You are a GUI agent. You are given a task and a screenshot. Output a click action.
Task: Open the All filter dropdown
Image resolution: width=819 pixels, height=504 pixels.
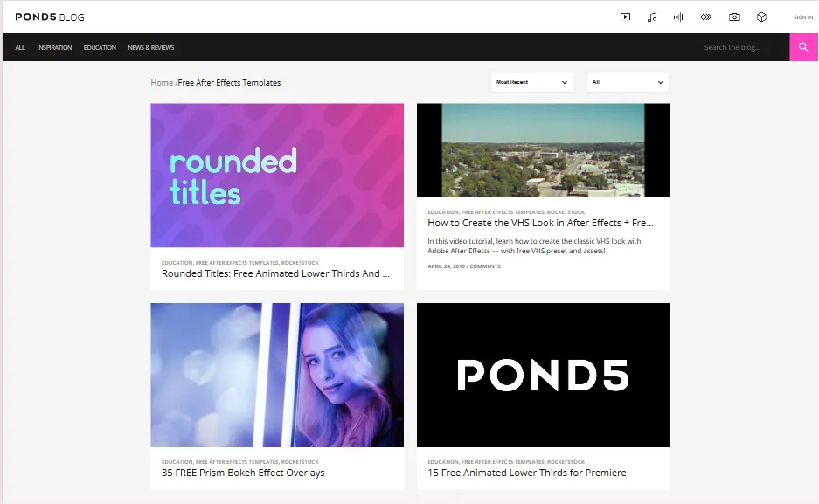pos(628,82)
